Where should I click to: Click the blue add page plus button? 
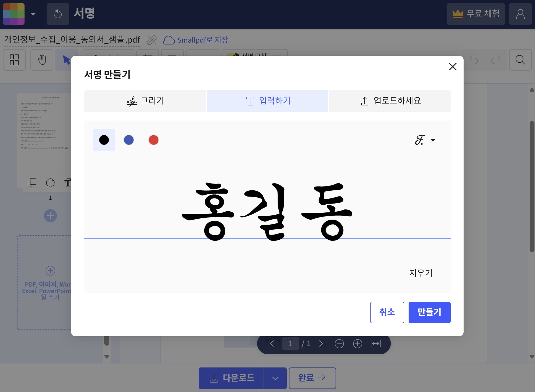coord(50,216)
